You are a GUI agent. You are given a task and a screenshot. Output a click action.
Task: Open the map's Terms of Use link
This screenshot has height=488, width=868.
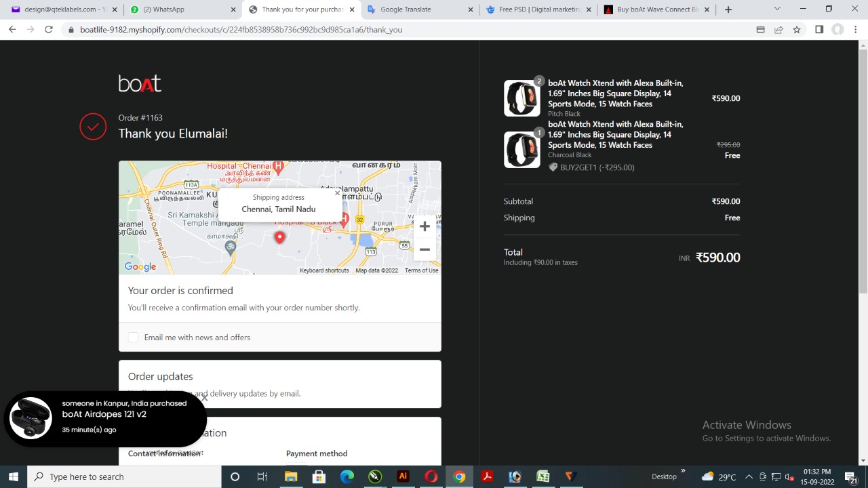pos(421,270)
